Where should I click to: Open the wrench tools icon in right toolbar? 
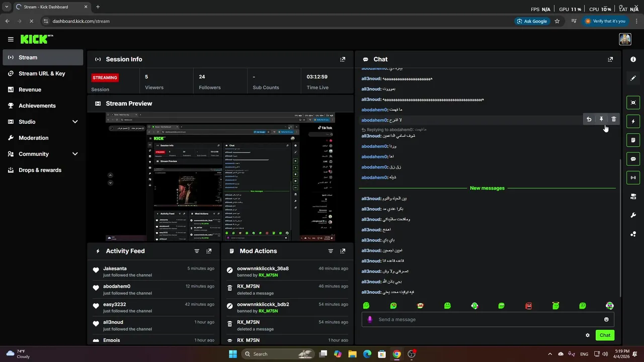[633, 215]
